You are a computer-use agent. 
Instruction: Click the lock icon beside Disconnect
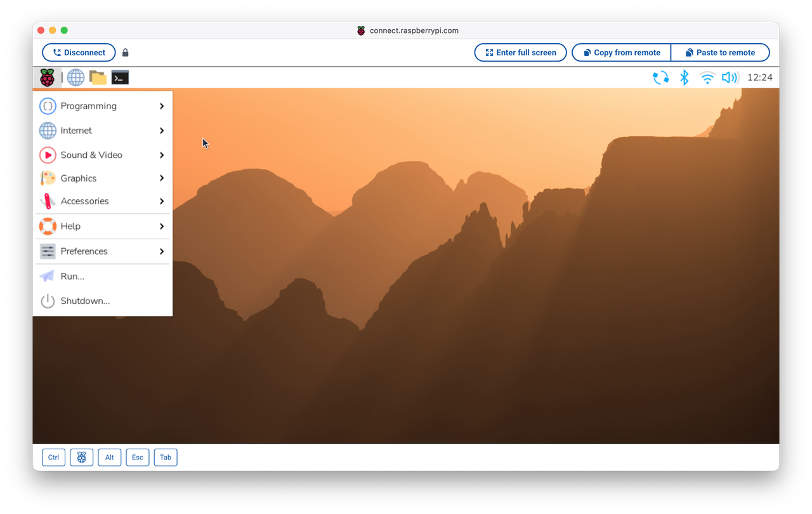tap(125, 52)
